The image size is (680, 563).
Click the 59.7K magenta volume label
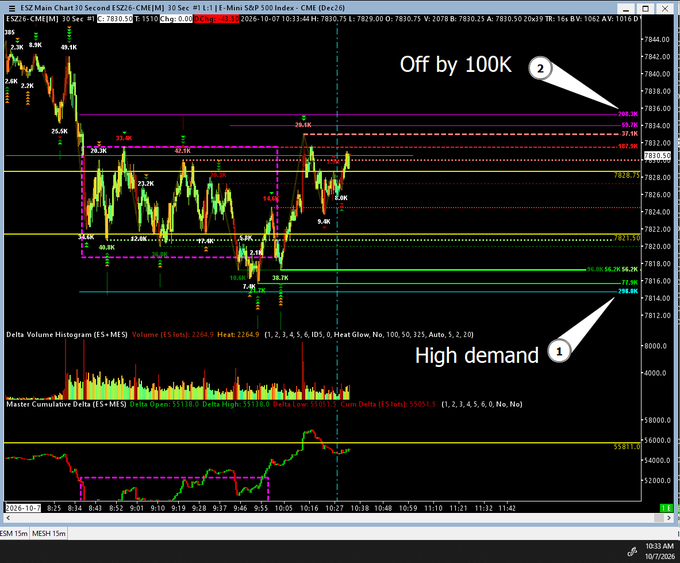click(629, 125)
